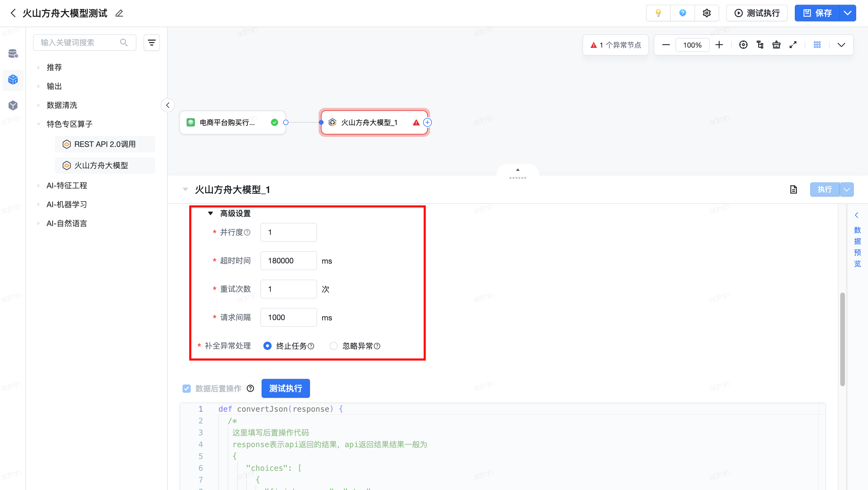Click the 1 个异常节点 warning button
Screen dimensions: 868x490
point(615,45)
